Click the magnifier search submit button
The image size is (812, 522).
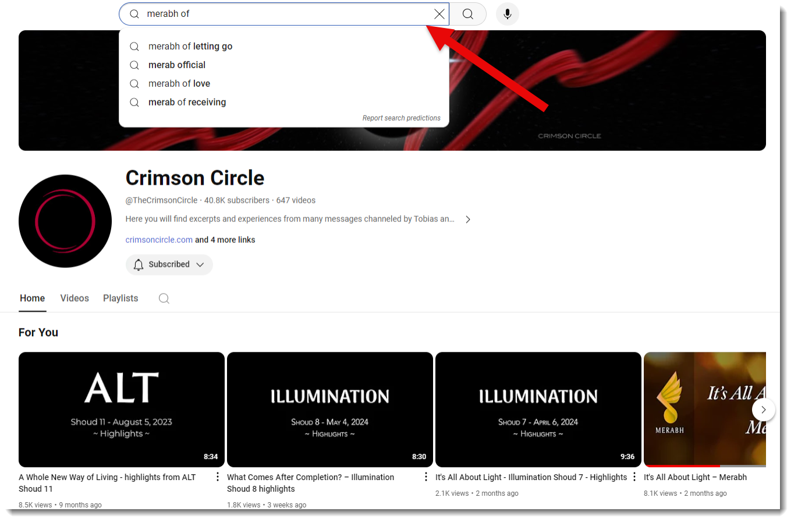468,14
